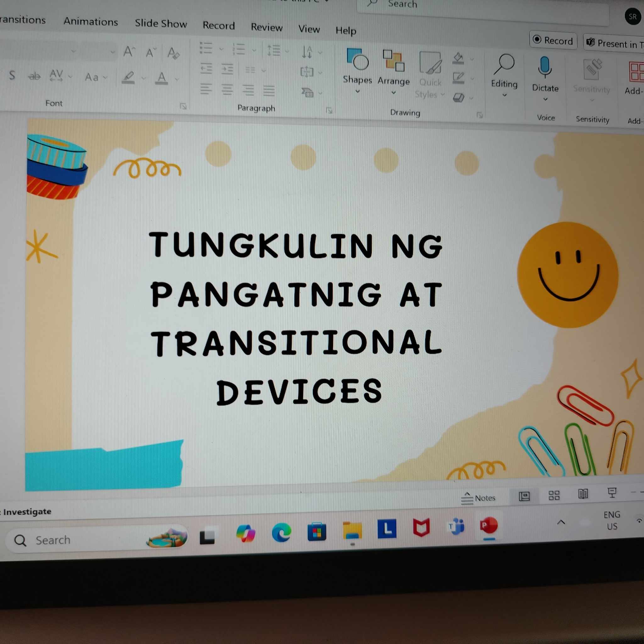Click the Windows taskbar Search box
Screen dimensions: 644x644
point(97,540)
